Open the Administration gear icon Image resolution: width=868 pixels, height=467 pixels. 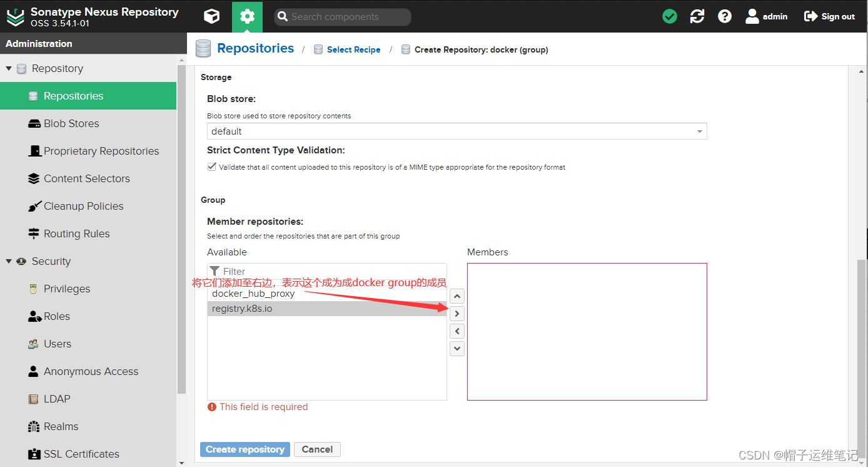coord(247,17)
